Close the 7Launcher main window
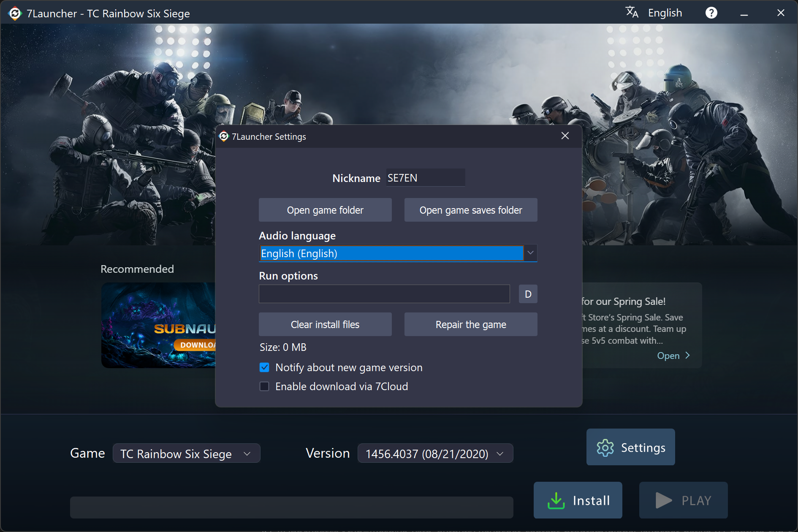The width and height of the screenshot is (798, 532). [781, 13]
